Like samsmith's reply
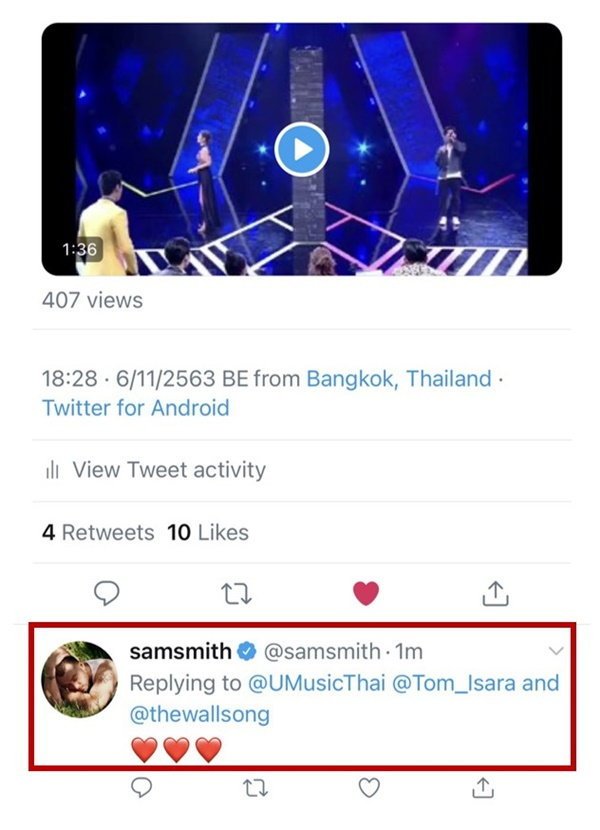The image size is (600, 830). point(369,789)
